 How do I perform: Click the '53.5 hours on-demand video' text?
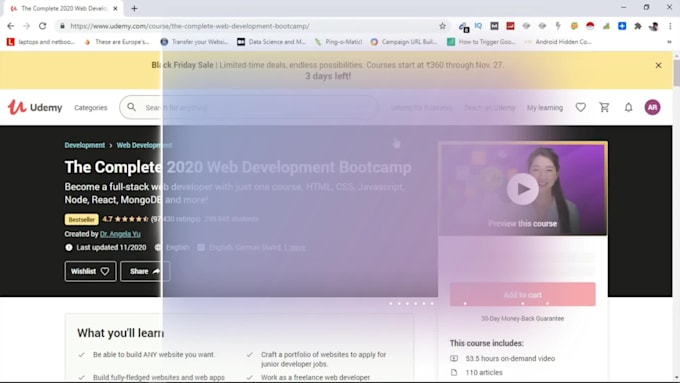point(510,359)
